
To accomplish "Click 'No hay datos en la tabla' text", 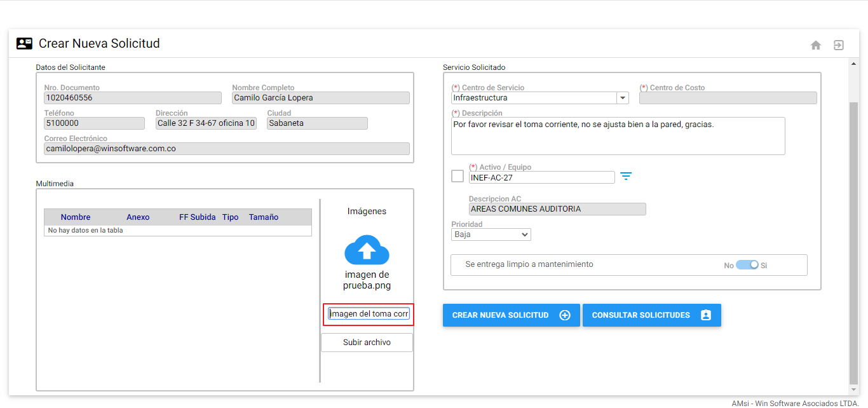I will tap(85, 231).
